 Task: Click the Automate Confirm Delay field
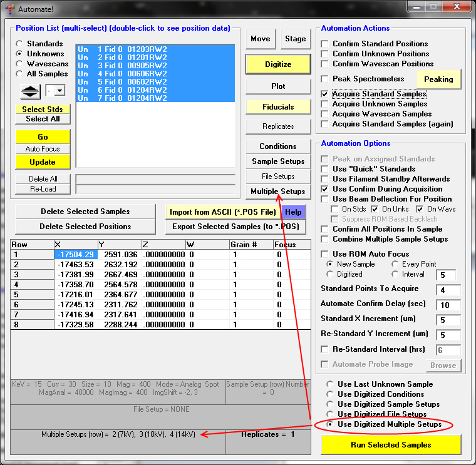(448, 305)
